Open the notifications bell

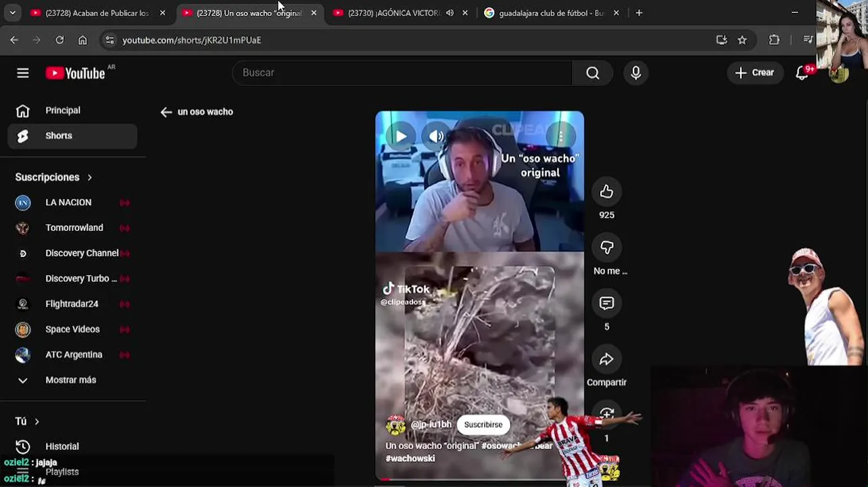pos(802,73)
